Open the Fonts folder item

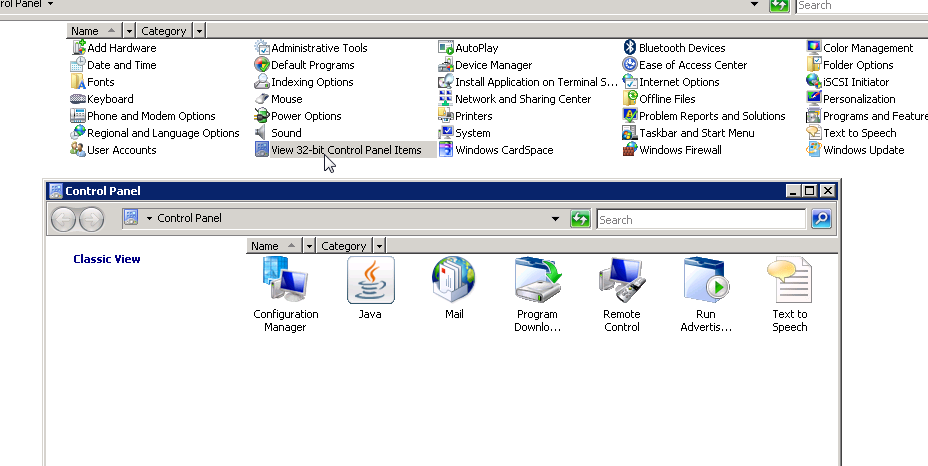point(93,82)
